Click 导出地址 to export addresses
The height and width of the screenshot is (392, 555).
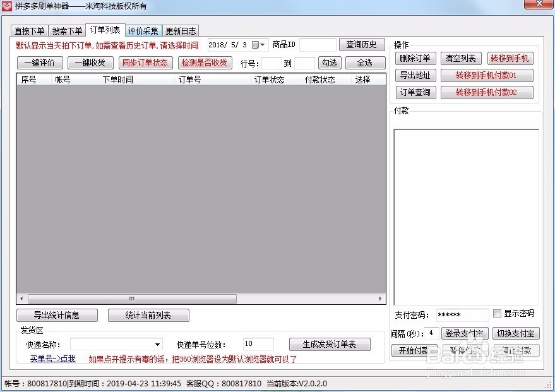(415, 75)
